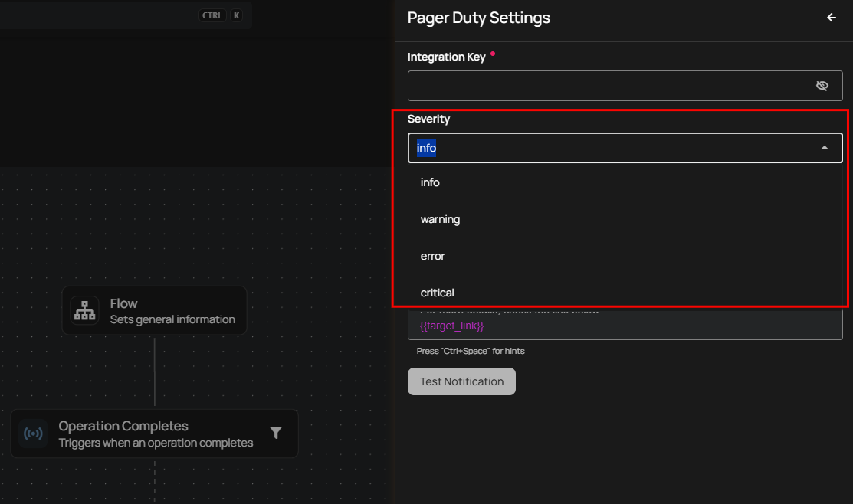The image size is (853, 504).
Task: Pick the error severity option
Action: click(432, 256)
